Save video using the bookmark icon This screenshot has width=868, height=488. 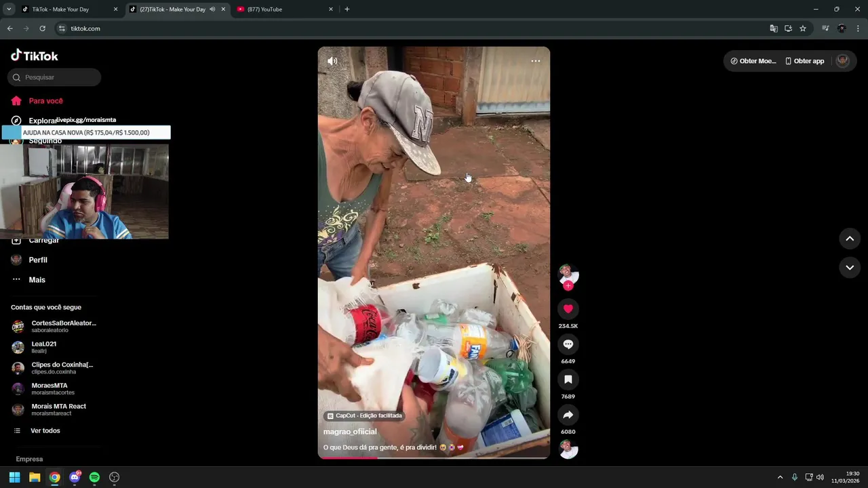(x=568, y=380)
